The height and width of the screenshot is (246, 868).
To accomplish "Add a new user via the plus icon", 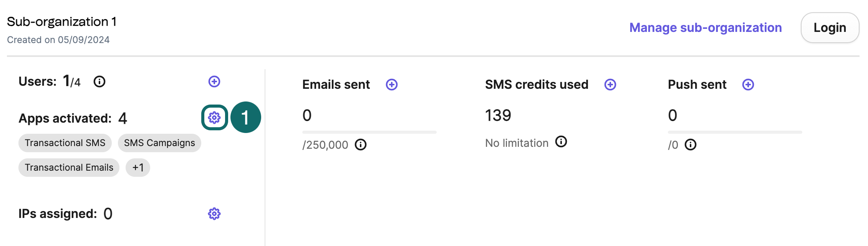I will (x=214, y=81).
